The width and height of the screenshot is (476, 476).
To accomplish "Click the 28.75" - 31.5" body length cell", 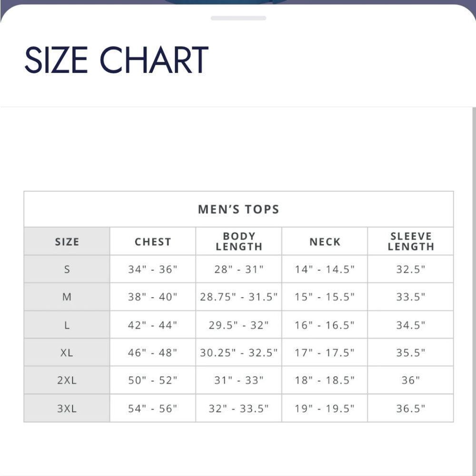I will click(x=238, y=297).
